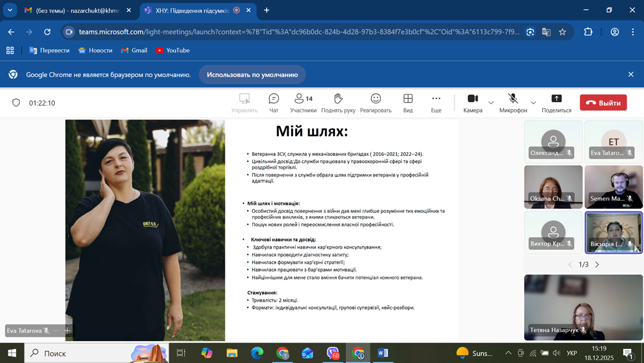Open the reactions menu (Реагировать)
The height and width of the screenshot is (363, 644).
(x=375, y=102)
